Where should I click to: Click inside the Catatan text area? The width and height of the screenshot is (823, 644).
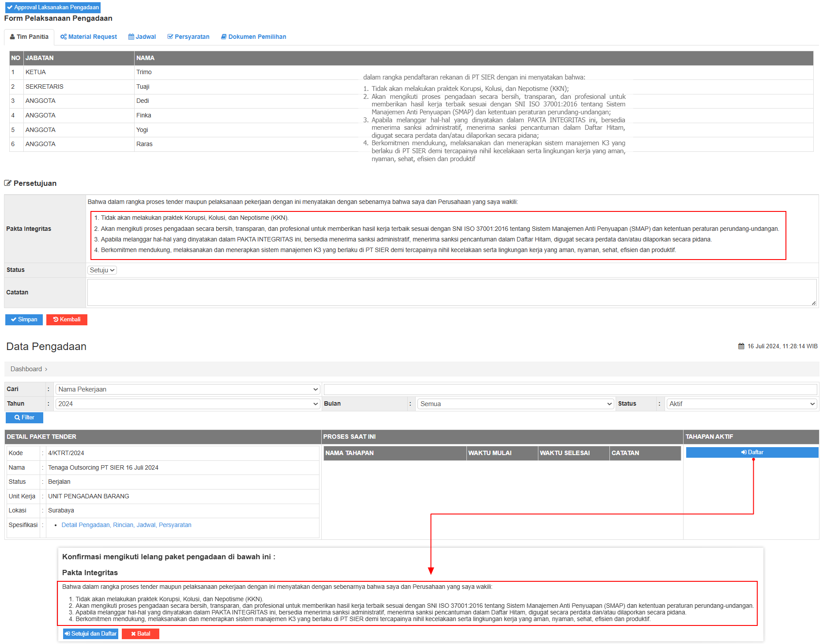[x=451, y=292]
